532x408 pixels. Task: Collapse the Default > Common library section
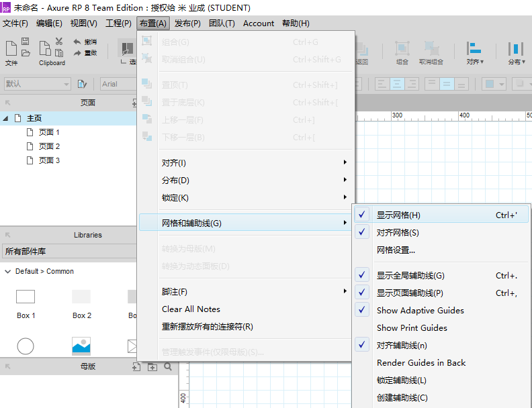[7, 272]
